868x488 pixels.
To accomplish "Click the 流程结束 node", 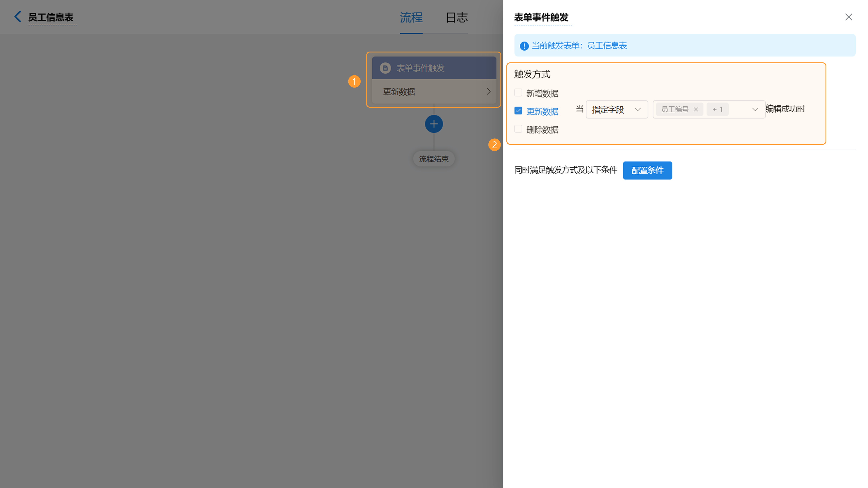I will [x=434, y=159].
